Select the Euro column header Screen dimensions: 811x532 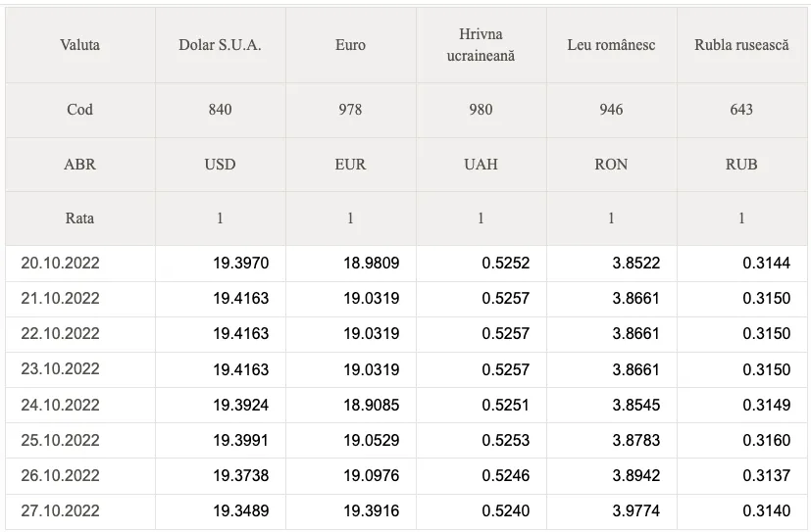351,45
